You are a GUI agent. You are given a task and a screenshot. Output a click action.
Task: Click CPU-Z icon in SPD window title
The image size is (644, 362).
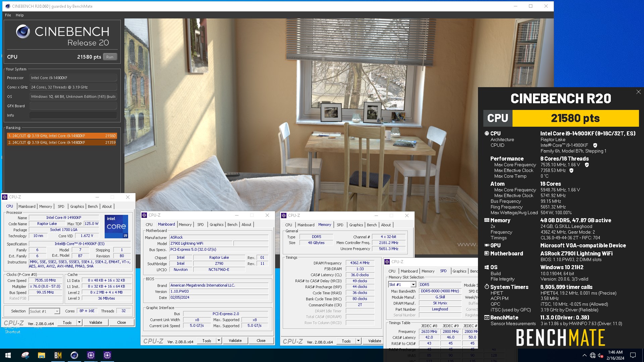tap(387, 262)
